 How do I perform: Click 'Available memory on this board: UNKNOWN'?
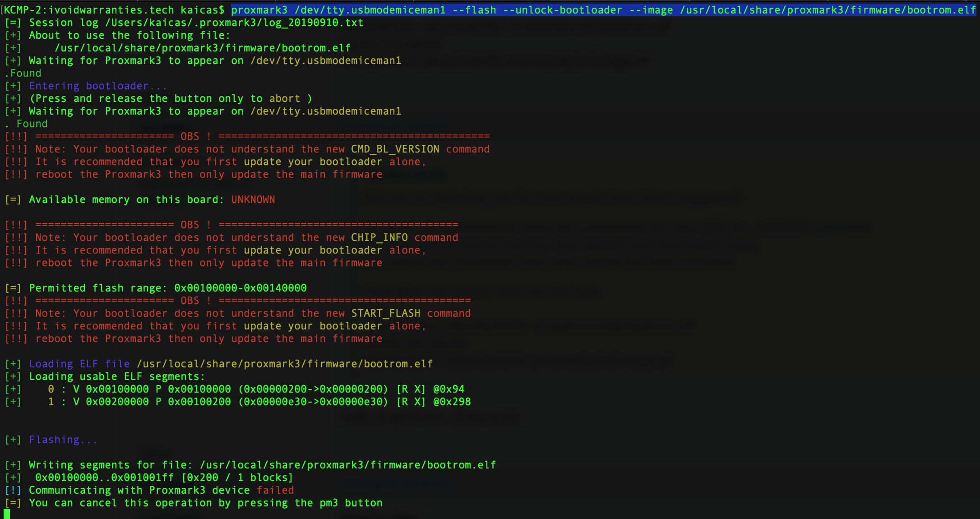[x=140, y=199]
